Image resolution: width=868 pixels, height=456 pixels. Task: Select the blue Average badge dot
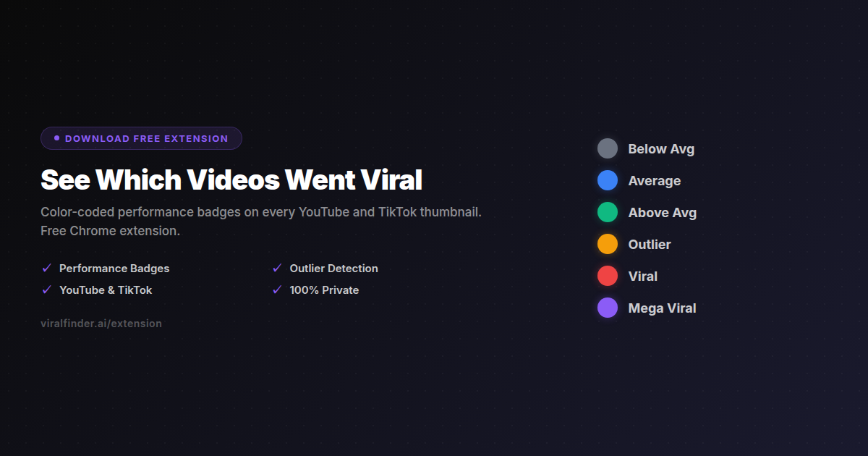tap(608, 180)
